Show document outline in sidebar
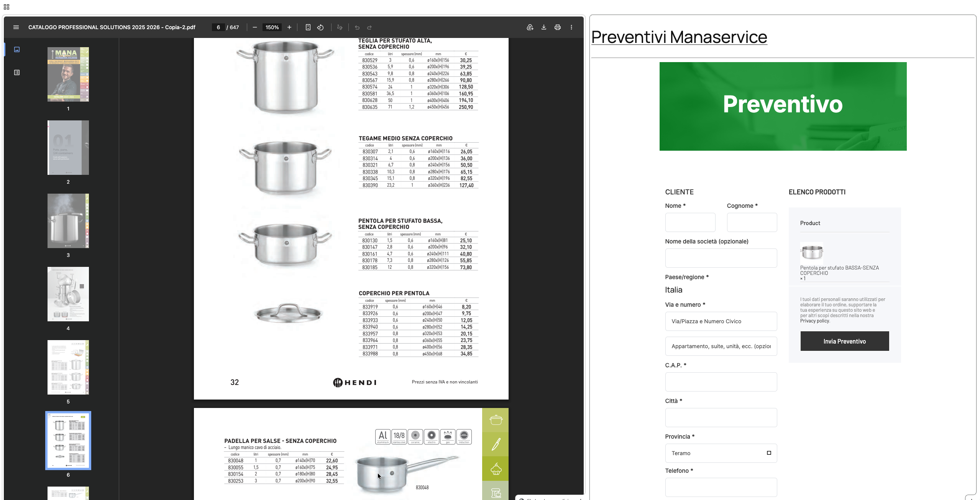The image size is (980, 500). (17, 72)
